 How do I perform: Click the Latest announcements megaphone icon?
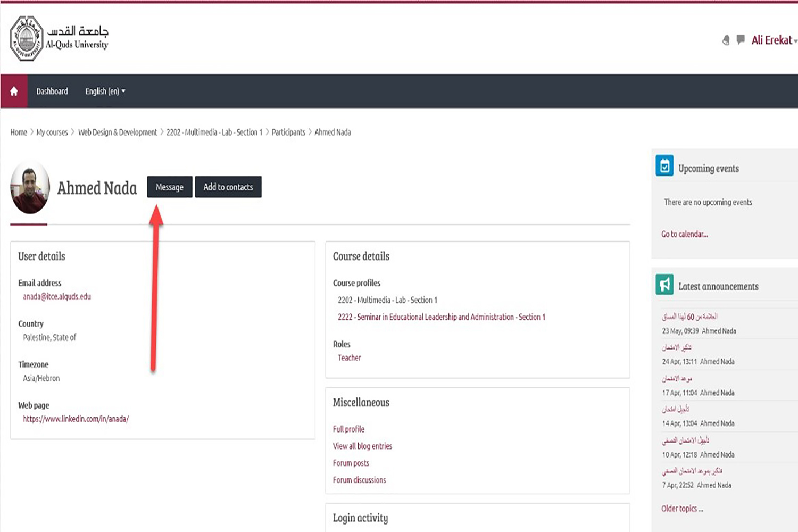[664, 285]
